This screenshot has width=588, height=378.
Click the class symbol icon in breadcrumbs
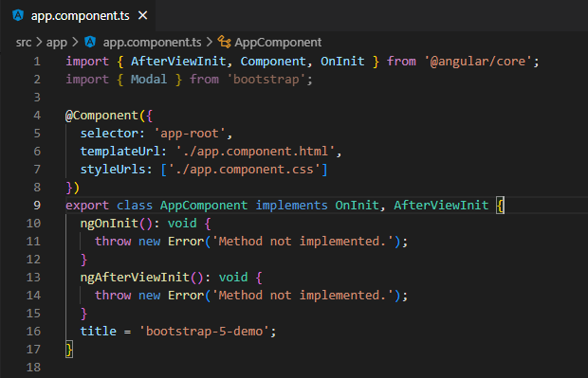pos(224,42)
